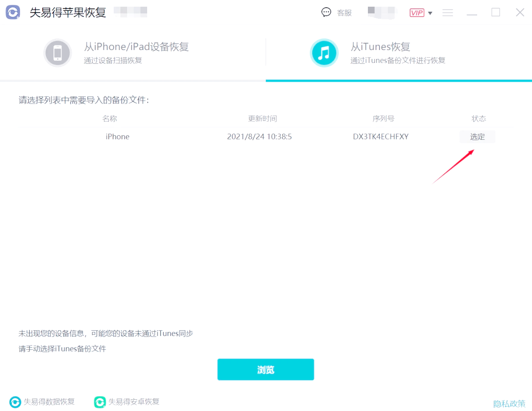Switch to 从iPhone/iPad设备恢复 tab
Screen dimensions: 532x411
pyautogui.click(x=132, y=53)
